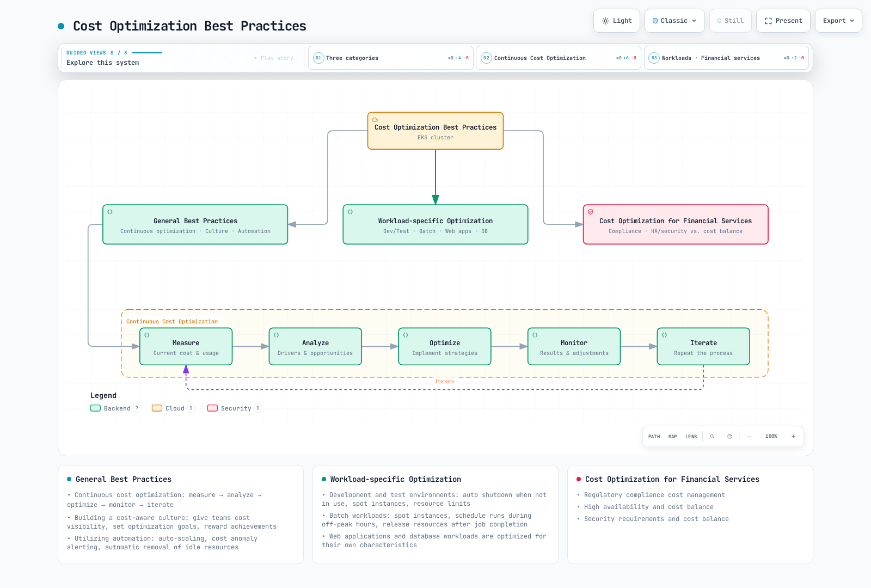This screenshot has height=588, width=871.
Task: Open diagram search magnifier
Action: pos(712,437)
